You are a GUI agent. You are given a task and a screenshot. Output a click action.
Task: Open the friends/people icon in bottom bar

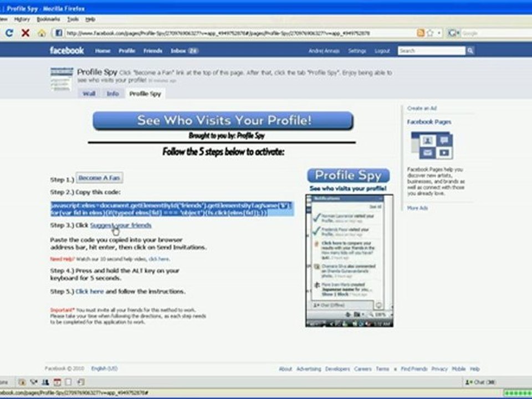coord(45,382)
